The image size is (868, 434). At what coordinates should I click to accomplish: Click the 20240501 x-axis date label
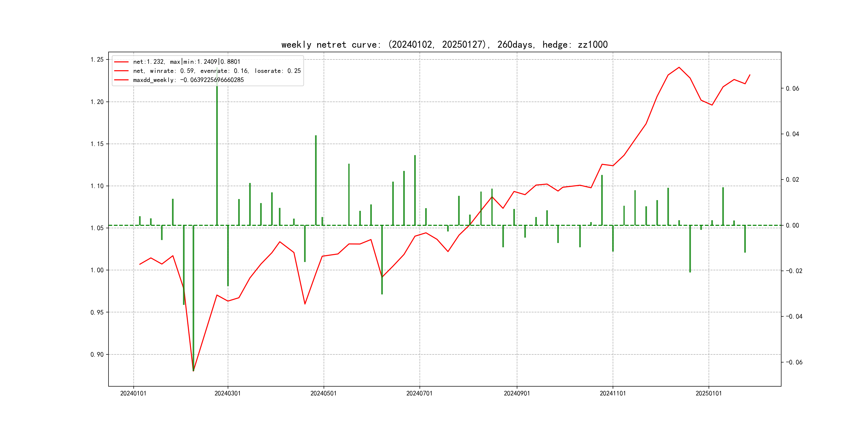[x=323, y=393]
